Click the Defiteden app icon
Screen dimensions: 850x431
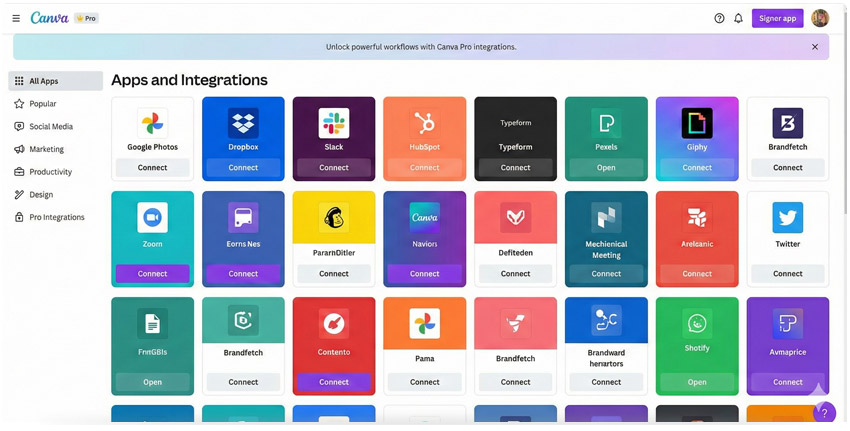[x=516, y=217]
